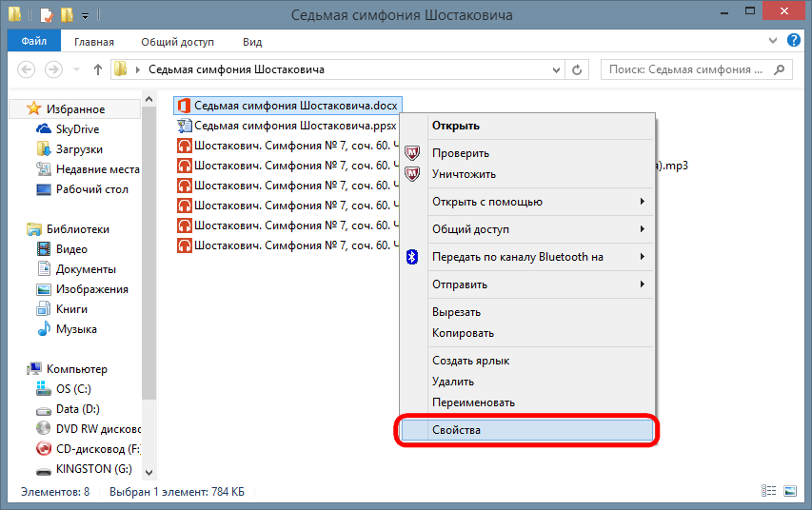Click the Back navigation arrow
The width and height of the screenshot is (812, 510).
tap(27, 69)
